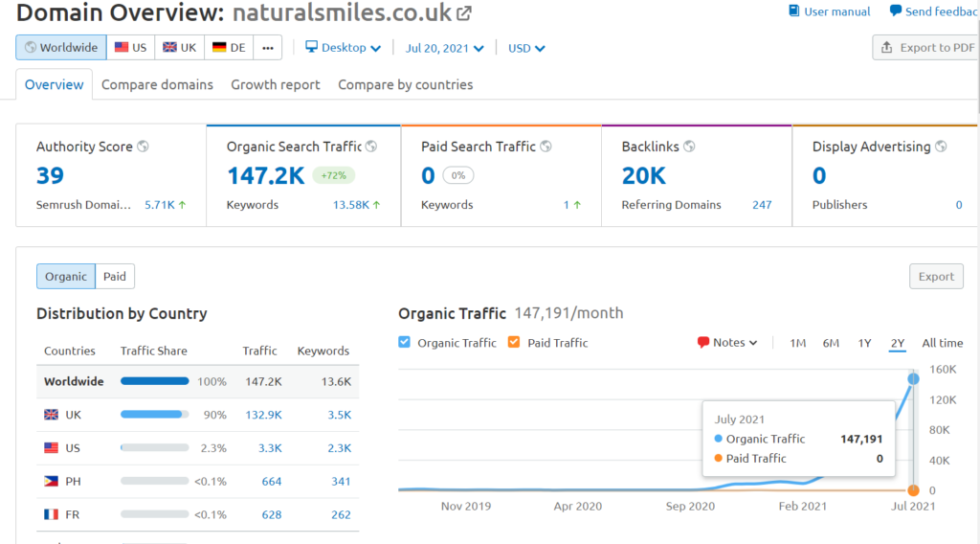This screenshot has width=980, height=544.
Task: Click the Backlinks info icon
Action: tap(689, 147)
